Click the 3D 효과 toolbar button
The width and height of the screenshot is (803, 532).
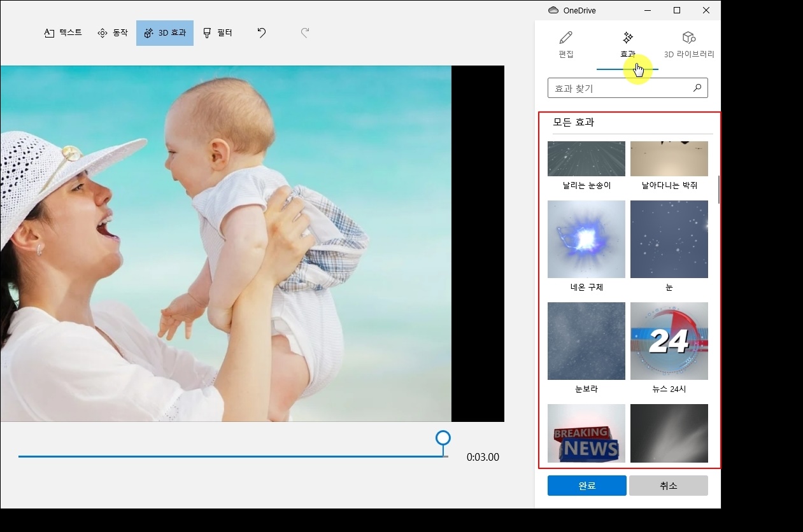(165, 33)
